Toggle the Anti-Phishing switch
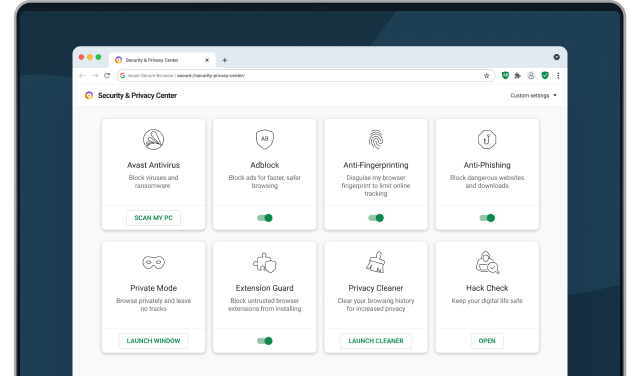The image size is (640, 376). coord(487,218)
